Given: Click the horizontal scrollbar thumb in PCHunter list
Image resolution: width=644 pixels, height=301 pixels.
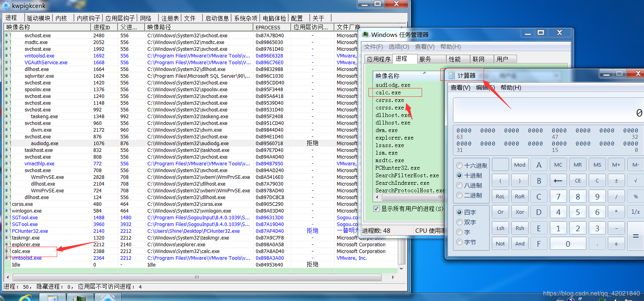Looking at the screenshot, I should click(x=197, y=277).
